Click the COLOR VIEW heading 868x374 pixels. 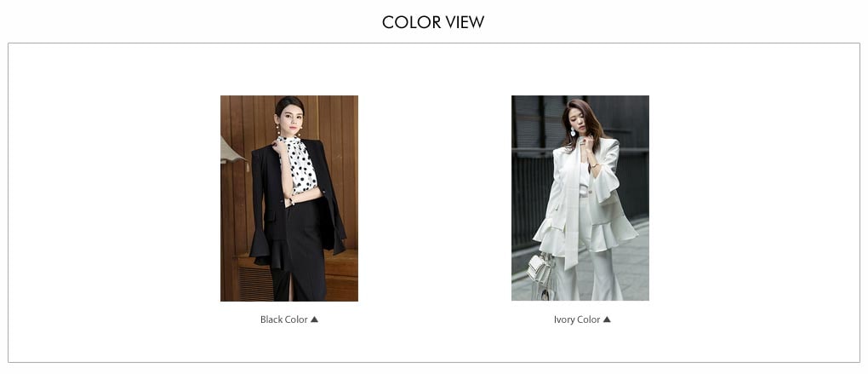[433, 22]
